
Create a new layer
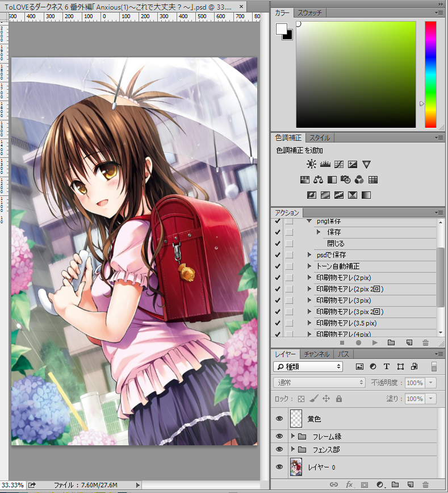pyautogui.click(x=411, y=484)
